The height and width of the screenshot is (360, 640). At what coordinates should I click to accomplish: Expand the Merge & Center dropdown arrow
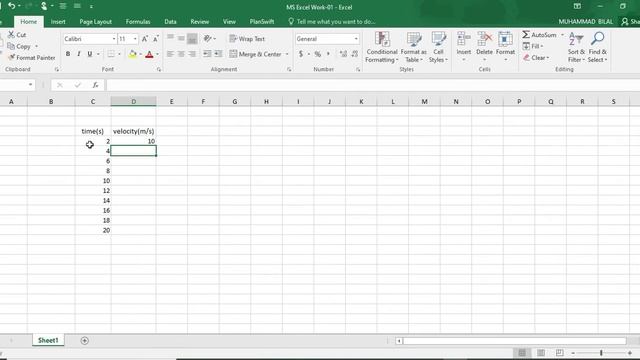287,54
